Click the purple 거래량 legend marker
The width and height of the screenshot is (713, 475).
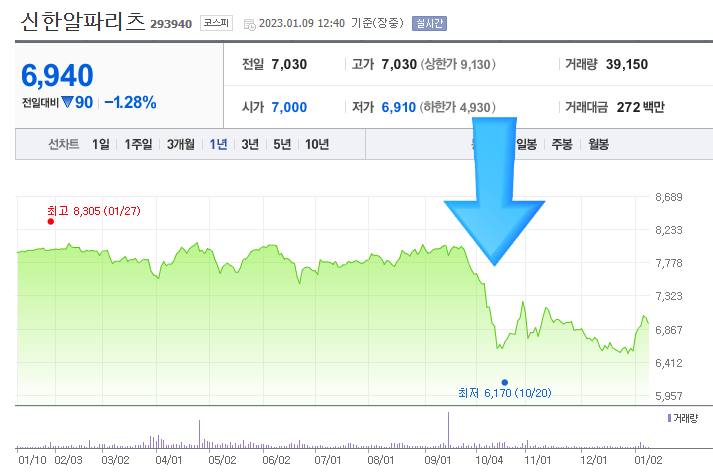click(669, 418)
